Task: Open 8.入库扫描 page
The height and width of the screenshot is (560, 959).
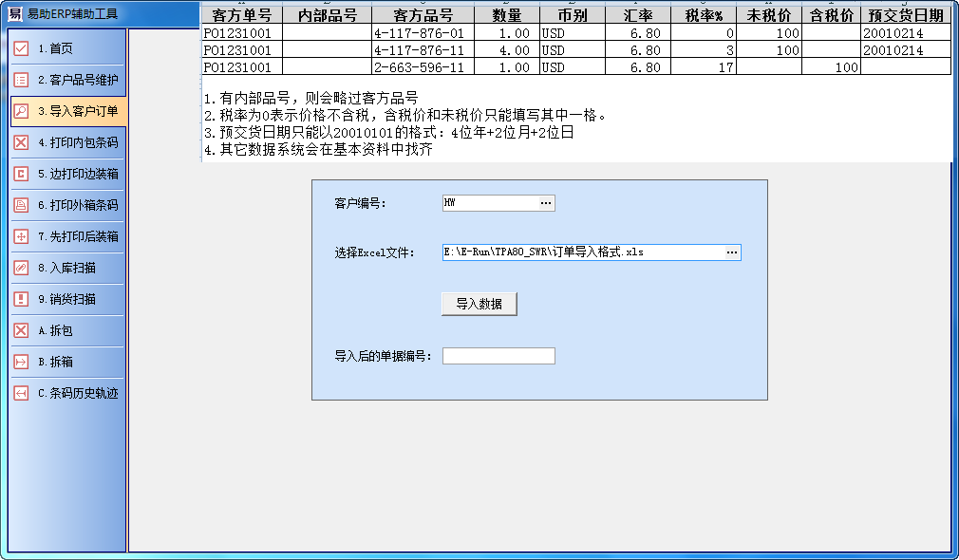Action: tap(67, 268)
